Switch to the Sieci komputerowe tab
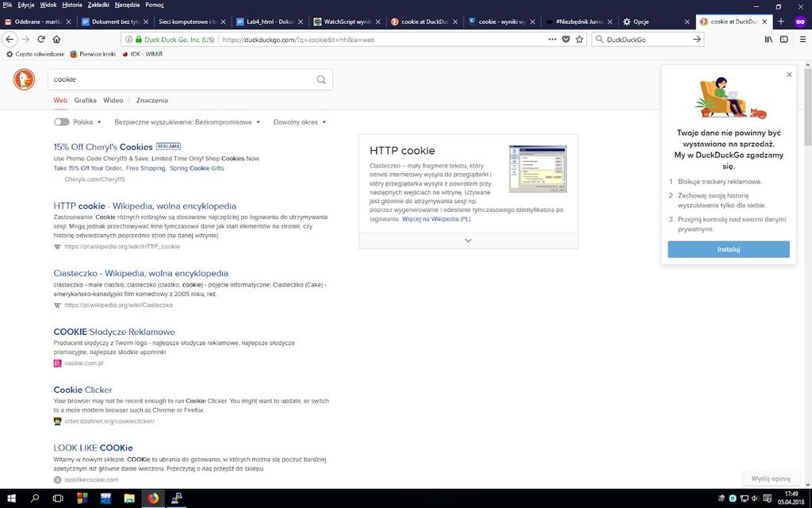The height and width of the screenshot is (508, 812). coord(193,21)
